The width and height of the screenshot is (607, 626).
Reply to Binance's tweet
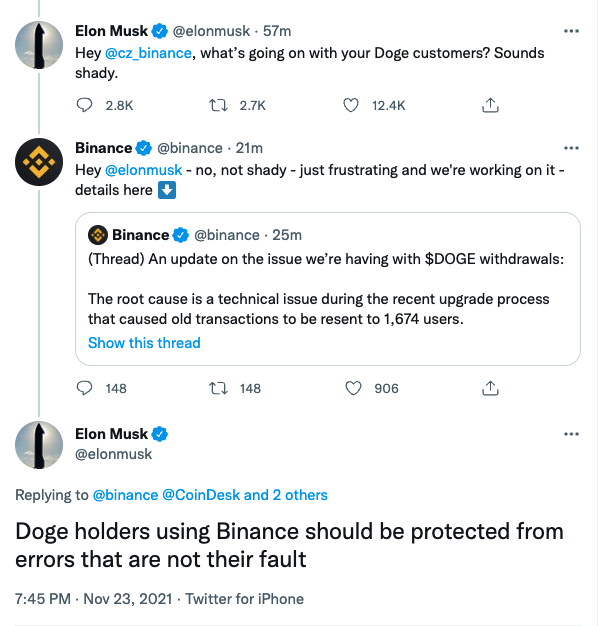pyautogui.click(x=84, y=388)
